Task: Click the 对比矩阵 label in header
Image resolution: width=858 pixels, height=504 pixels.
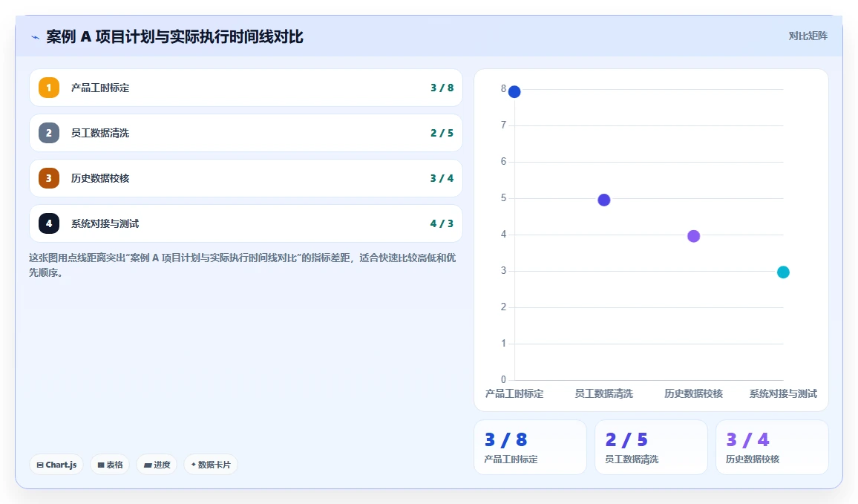Action: [x=808, y=36]
